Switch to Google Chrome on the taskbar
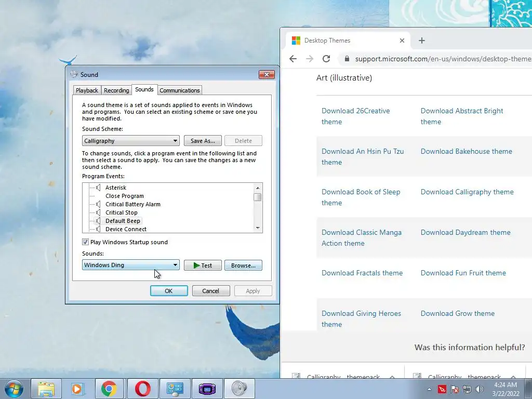Screen dimensions: 532x399 109,389
